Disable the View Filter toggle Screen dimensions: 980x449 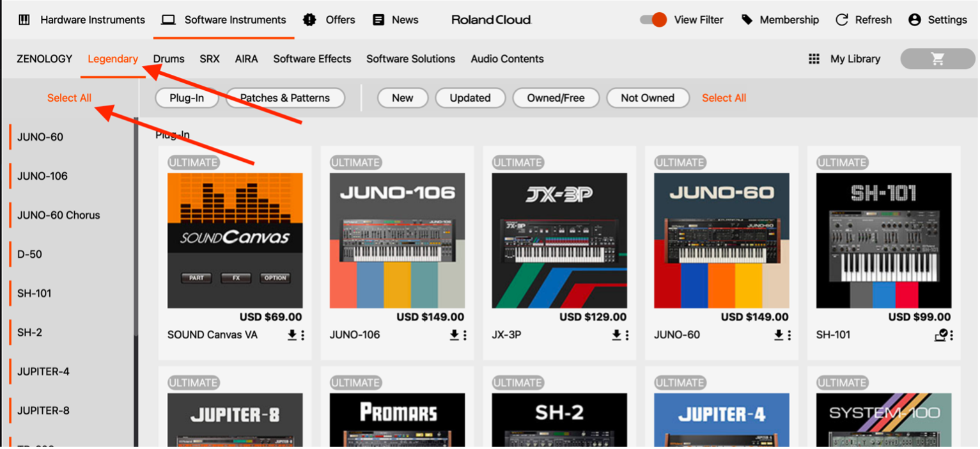651,19
